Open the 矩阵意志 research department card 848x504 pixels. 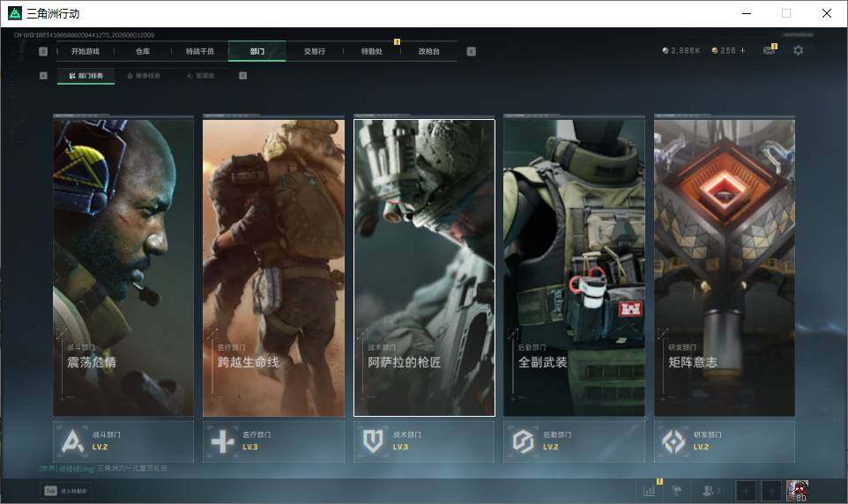point(725,268)
